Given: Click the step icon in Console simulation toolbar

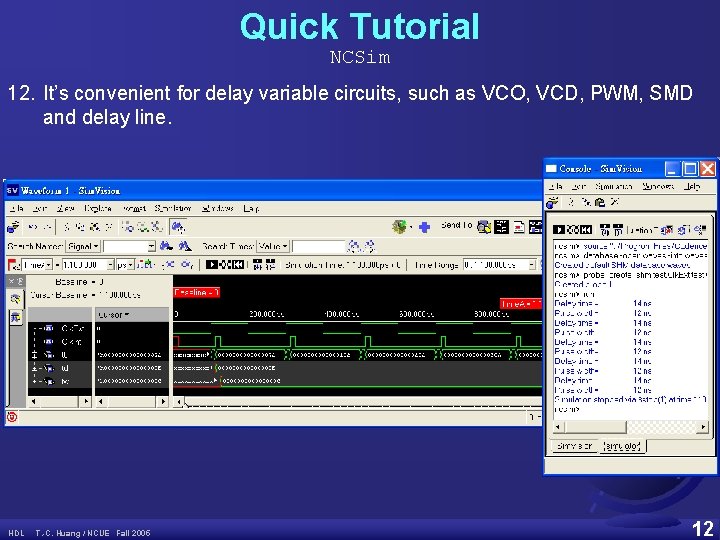Looking at the screenshot, I should point(605,230).
